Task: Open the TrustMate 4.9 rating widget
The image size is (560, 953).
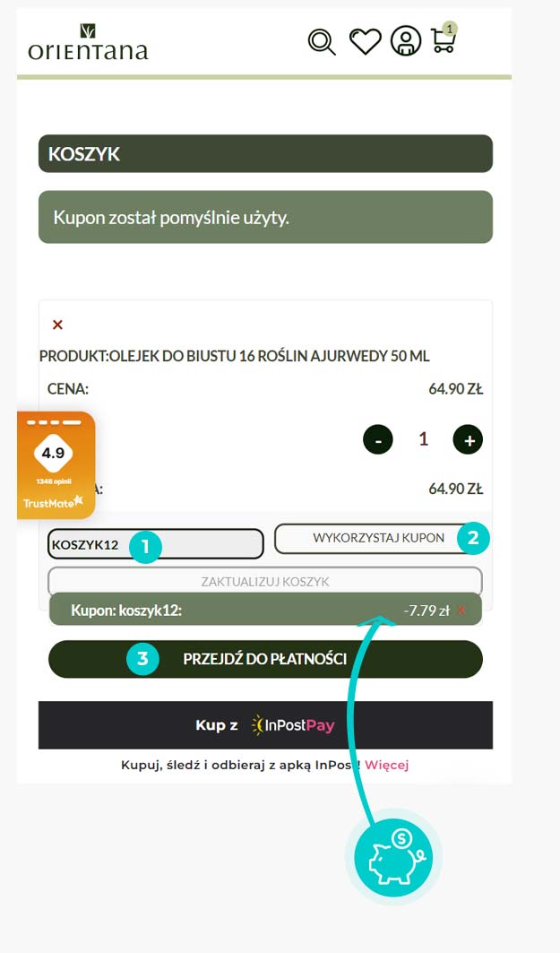Action: click(x=56, y=465)
